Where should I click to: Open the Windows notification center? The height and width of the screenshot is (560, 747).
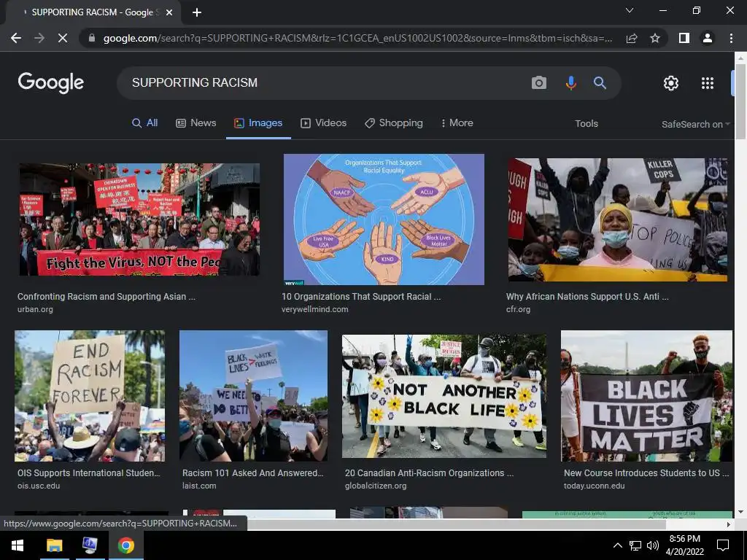coord(723,545)
